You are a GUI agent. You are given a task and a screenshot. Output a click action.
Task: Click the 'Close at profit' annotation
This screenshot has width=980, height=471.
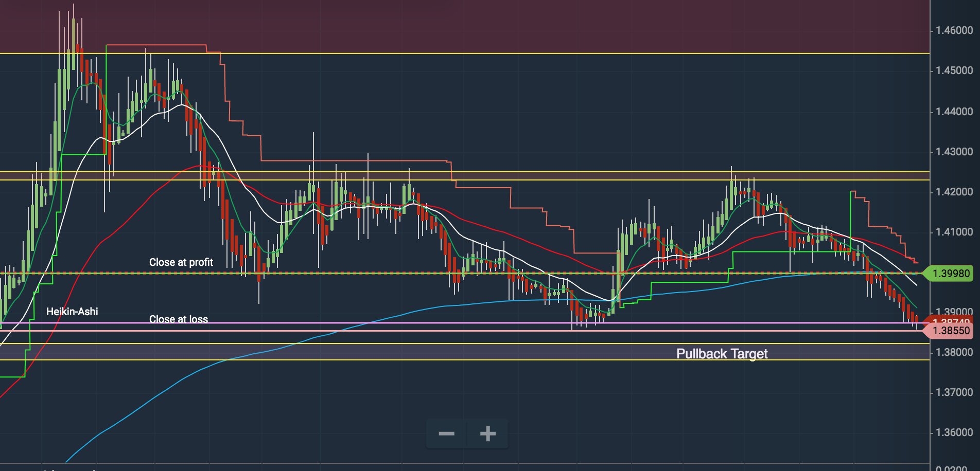pyautogui.click(x=181, y=262)
